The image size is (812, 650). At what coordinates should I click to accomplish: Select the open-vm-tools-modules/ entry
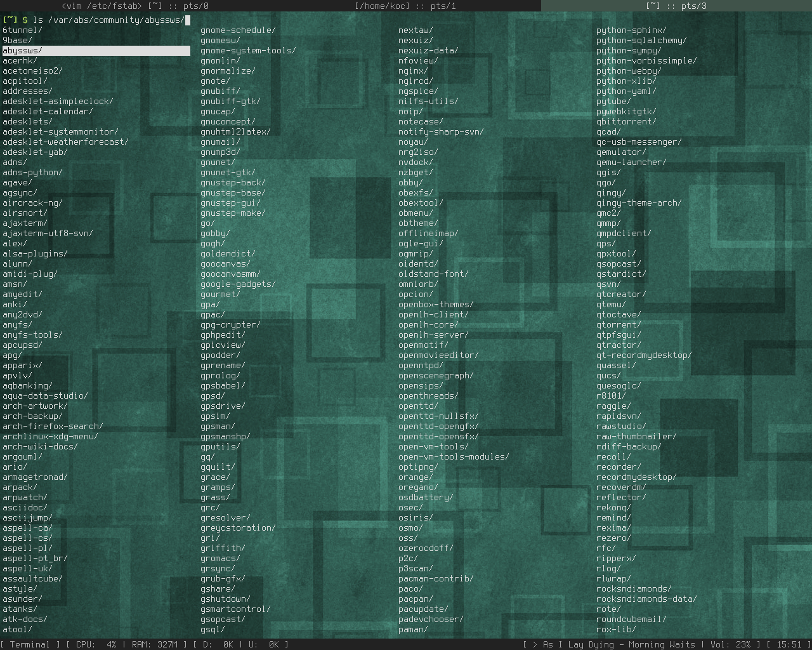(454, 456)
